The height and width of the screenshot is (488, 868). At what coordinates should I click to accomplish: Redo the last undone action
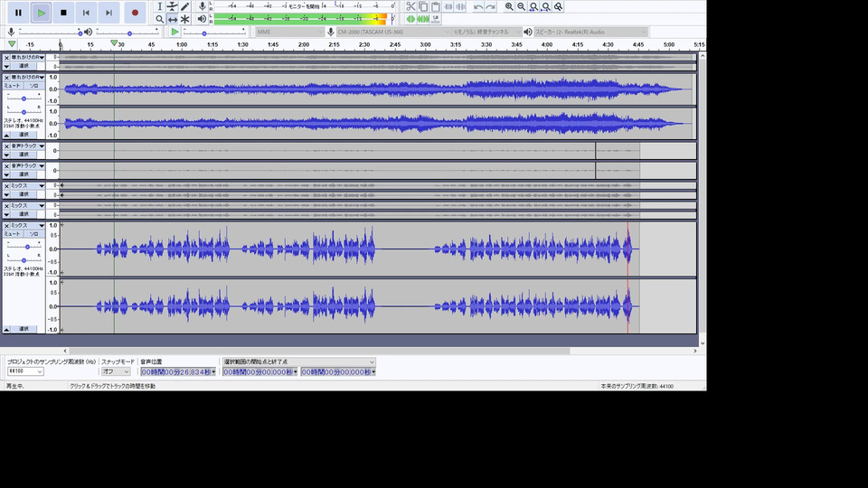490,6
